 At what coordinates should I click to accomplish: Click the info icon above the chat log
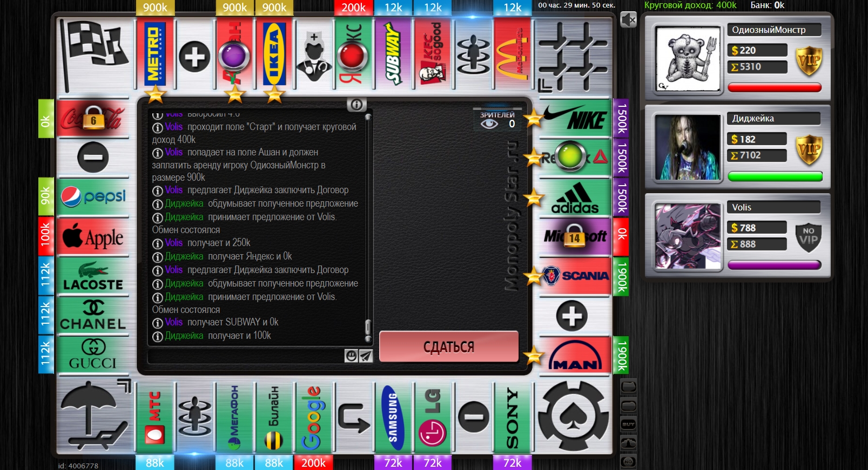[356, 105]
